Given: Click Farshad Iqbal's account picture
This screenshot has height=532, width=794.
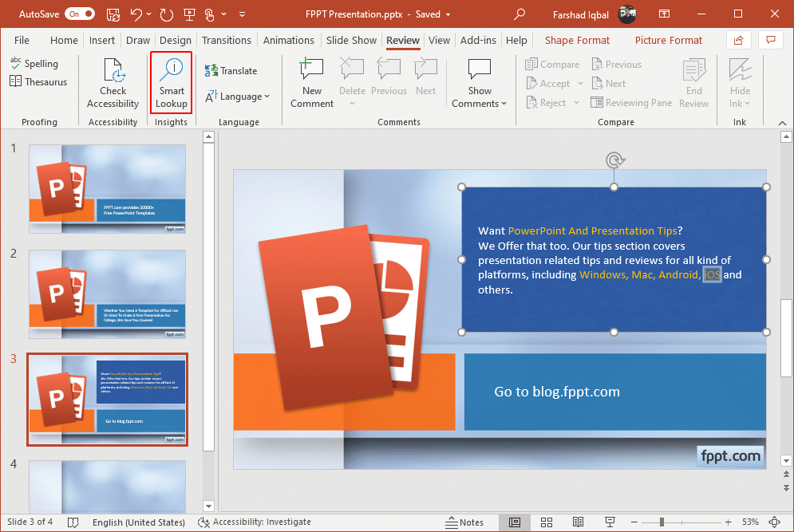Looking at the screenshot, I should click(627, 14).
